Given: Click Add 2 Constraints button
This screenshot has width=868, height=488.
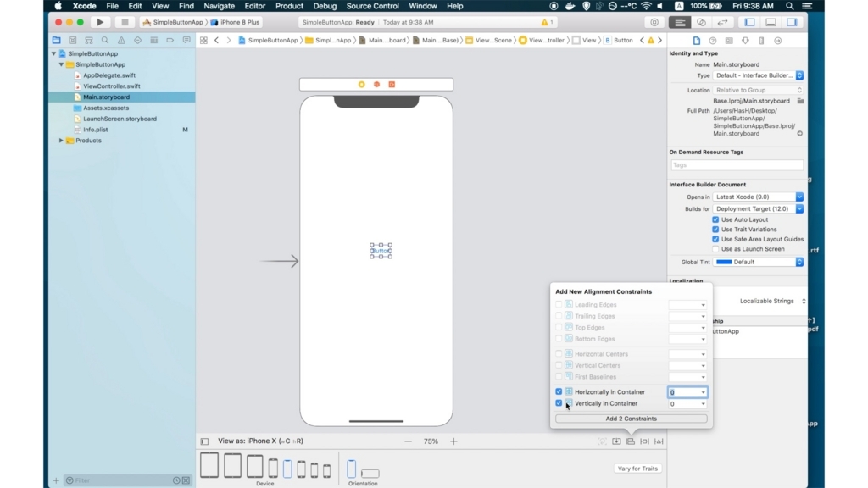Looking at the screenshot, I should [x=631, y=419].
